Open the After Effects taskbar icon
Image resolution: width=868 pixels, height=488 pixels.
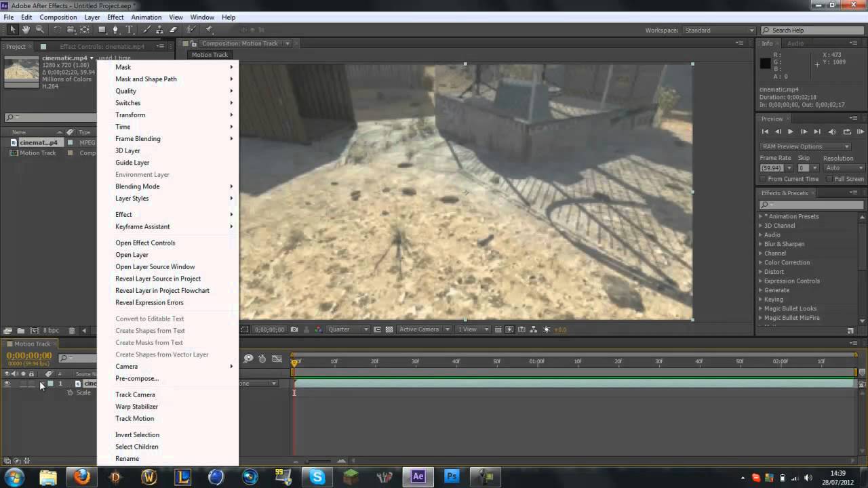tap(418, 476)
